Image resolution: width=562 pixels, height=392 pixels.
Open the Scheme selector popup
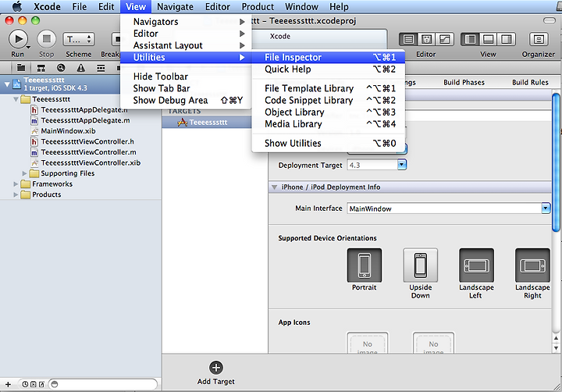[x=79, y=39]
